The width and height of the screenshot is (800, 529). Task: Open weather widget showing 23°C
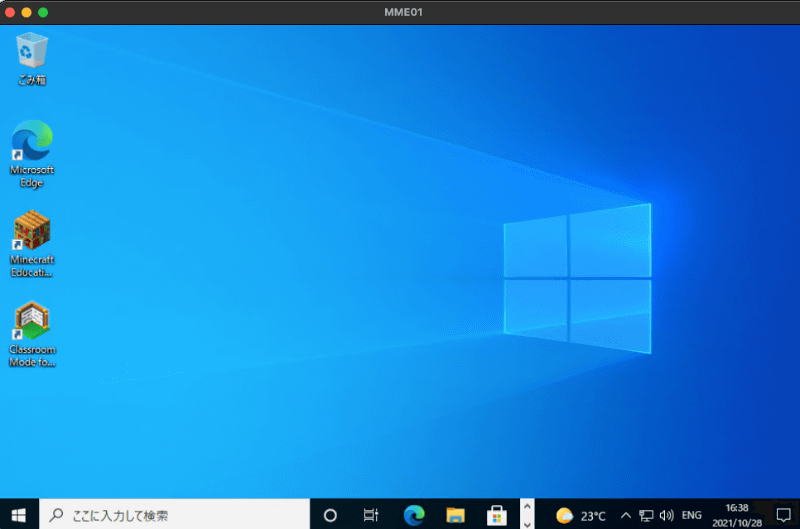click(x=581, y=516)
